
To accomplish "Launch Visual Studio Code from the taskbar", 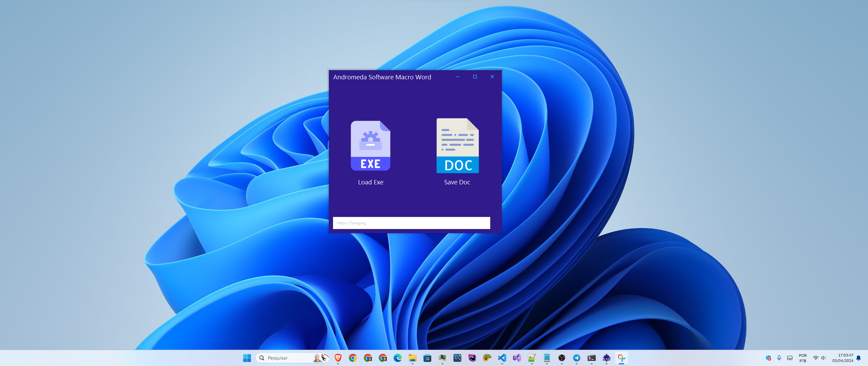I will click(502, 358).
